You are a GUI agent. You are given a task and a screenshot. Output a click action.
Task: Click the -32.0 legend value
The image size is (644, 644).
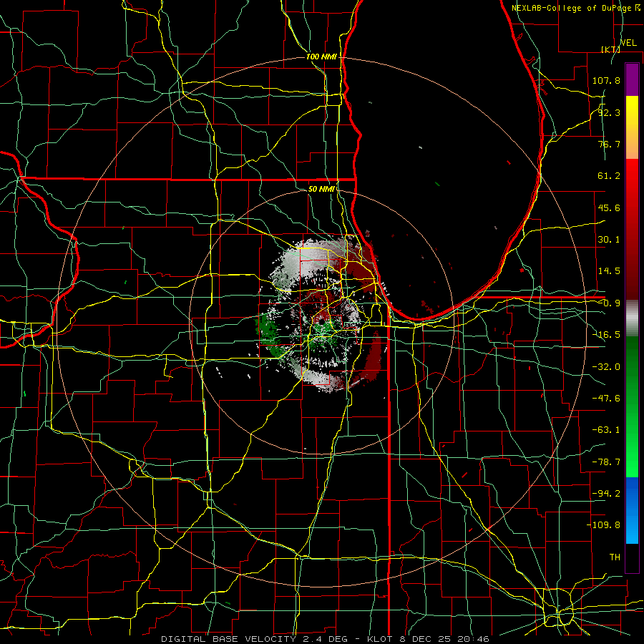click(606, 367)
